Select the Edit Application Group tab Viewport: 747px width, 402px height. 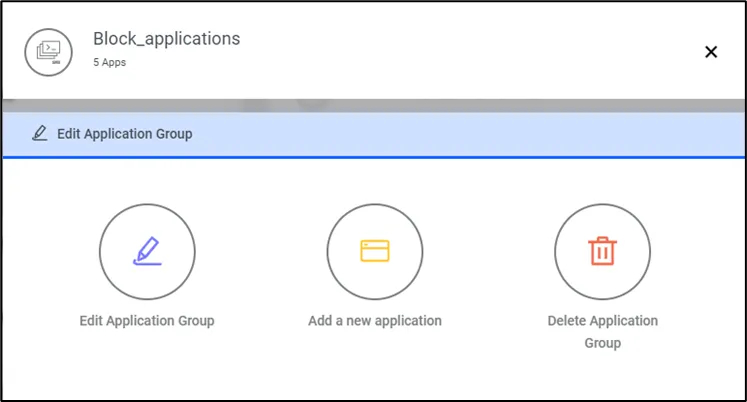[374, 134]
